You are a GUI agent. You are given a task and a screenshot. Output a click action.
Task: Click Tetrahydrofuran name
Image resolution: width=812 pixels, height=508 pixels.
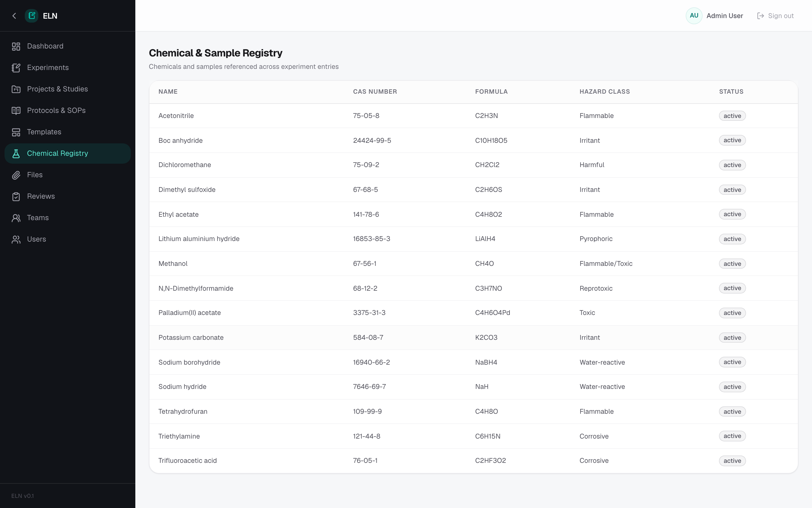(x=183, y=411)
